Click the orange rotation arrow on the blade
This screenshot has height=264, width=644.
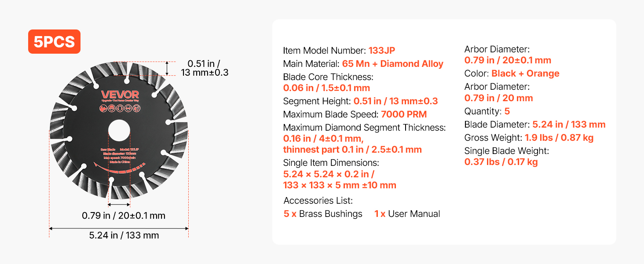[x=119, y=170]
